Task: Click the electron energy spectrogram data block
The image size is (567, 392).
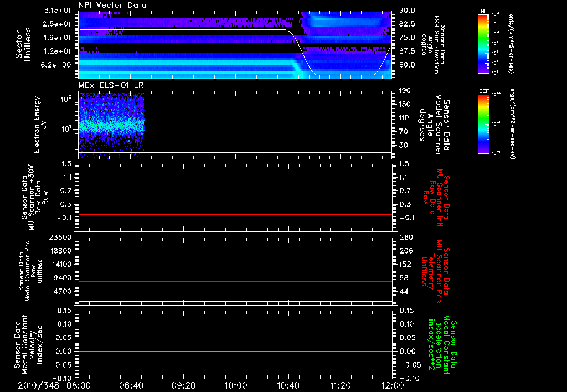Action: pos(111,122)
